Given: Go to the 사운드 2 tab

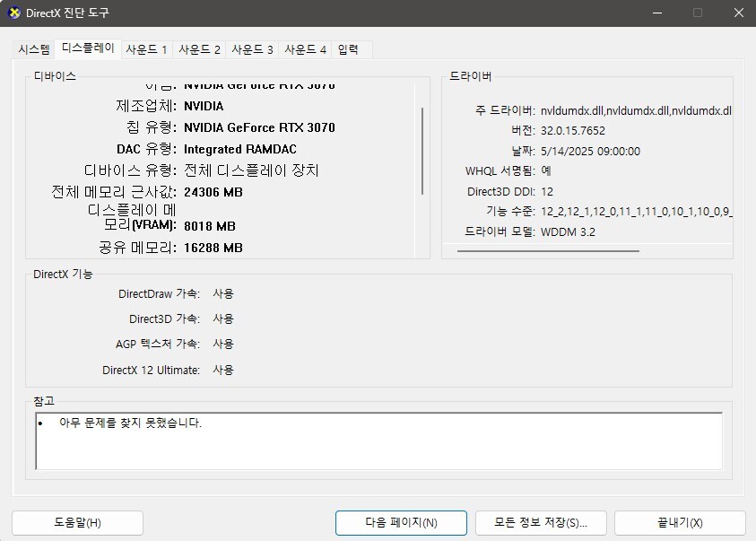Looking at the screenshot, I should 199,50.
